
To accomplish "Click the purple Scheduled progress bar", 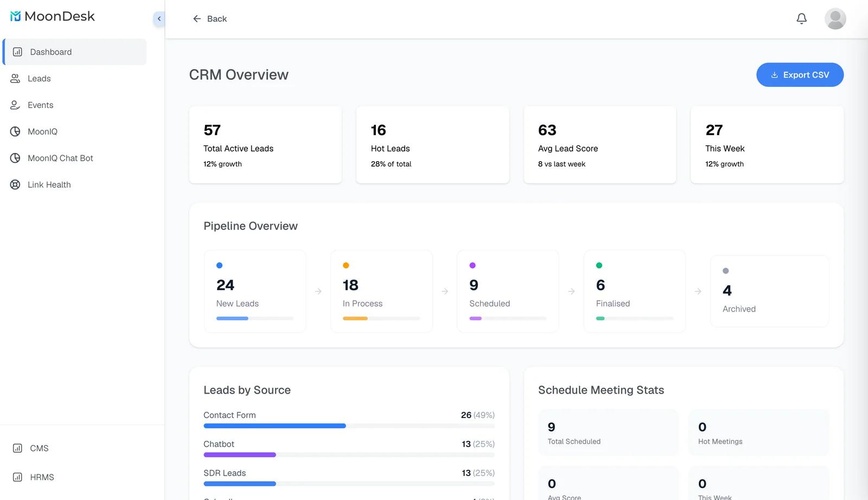I will [x=476, y=319].
